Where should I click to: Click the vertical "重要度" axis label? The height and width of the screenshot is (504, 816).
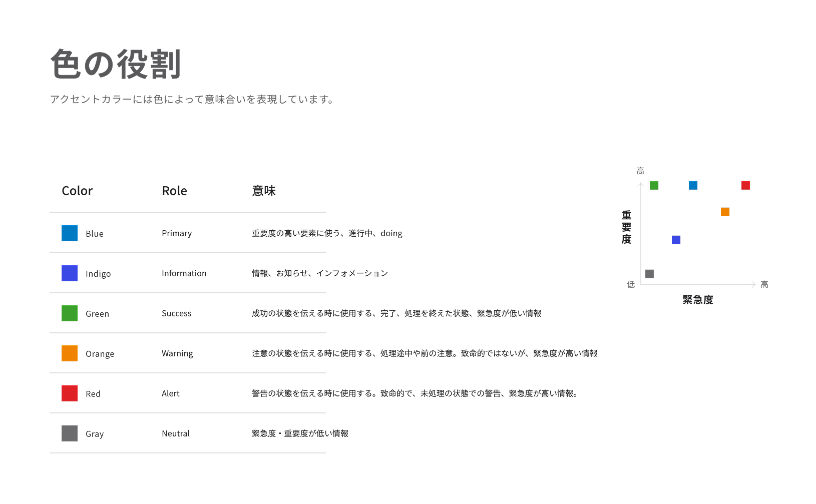pos(626,227)
